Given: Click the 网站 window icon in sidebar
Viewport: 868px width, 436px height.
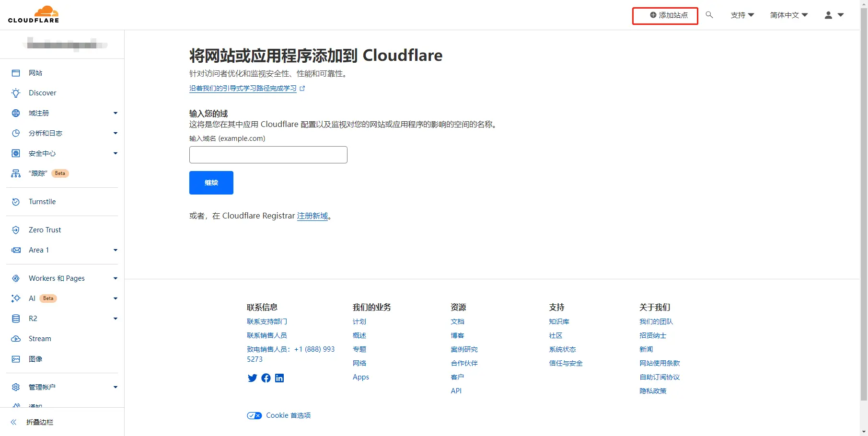Looking at the screenshot, I should pos(16,73).
